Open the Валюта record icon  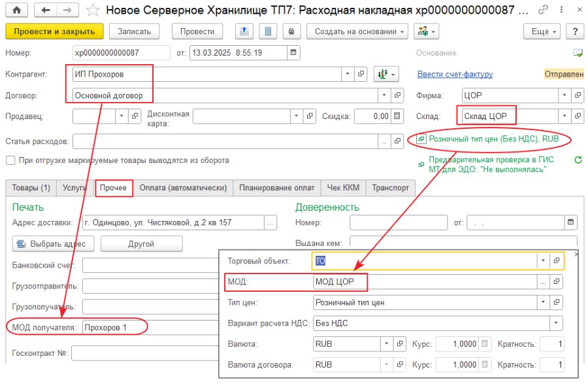[400, 343]
